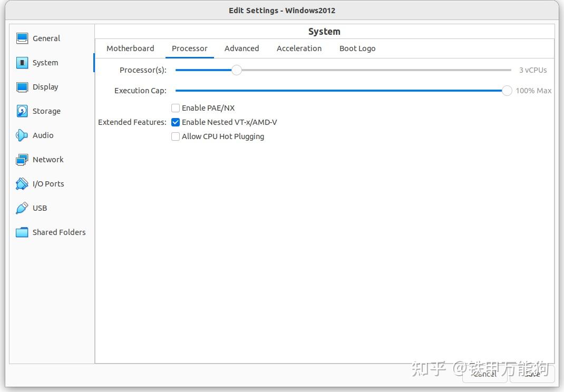Click the General monitor icon in sidebar
Screen dimensions: 564x392
coord(22,38)
